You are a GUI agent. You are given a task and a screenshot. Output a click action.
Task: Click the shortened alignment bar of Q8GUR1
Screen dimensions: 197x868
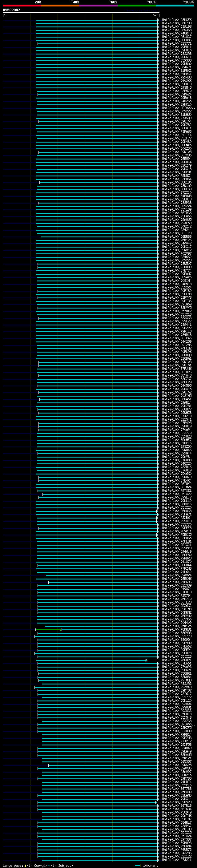coord(92,660)
